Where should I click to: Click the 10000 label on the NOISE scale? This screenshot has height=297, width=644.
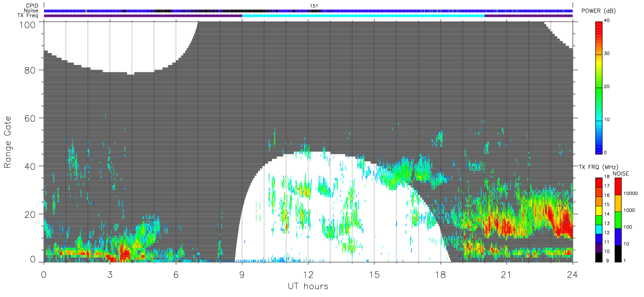pyautogui.click(x=630, y=193)
